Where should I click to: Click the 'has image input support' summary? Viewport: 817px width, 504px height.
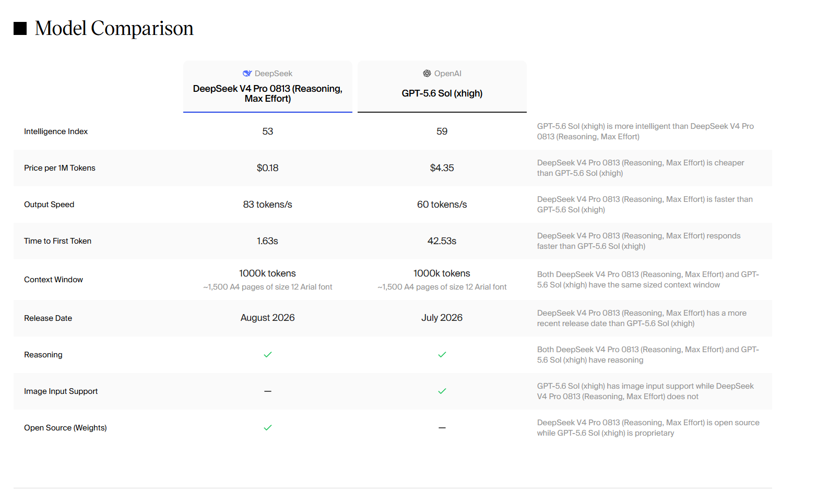(646, 391)
